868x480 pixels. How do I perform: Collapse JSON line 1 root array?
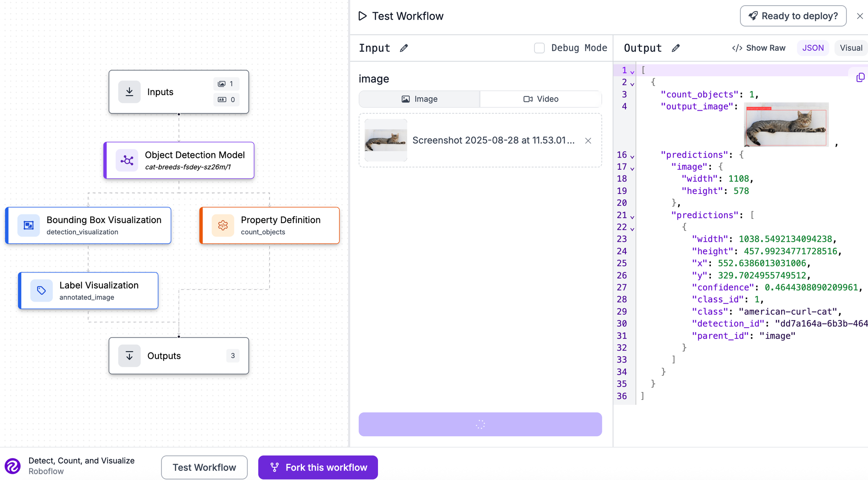pos(632,72)
